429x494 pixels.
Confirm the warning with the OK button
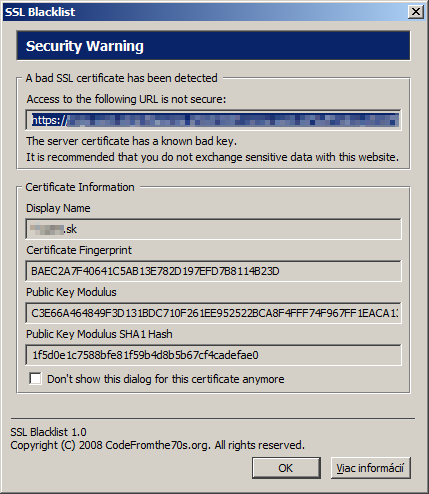(286, 468)
